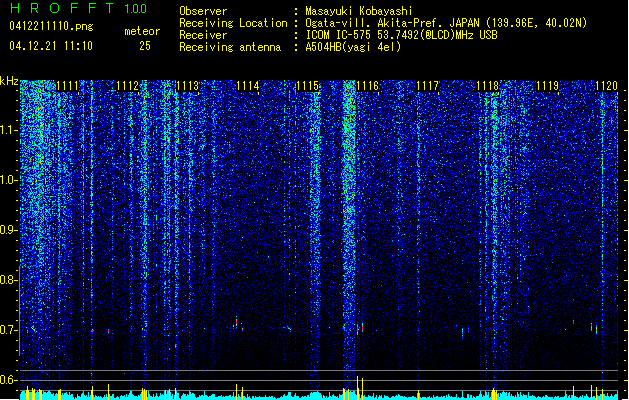The image size is (629, 400).
Task: Click the 'Observer' field label
Action: pos(203,11)
